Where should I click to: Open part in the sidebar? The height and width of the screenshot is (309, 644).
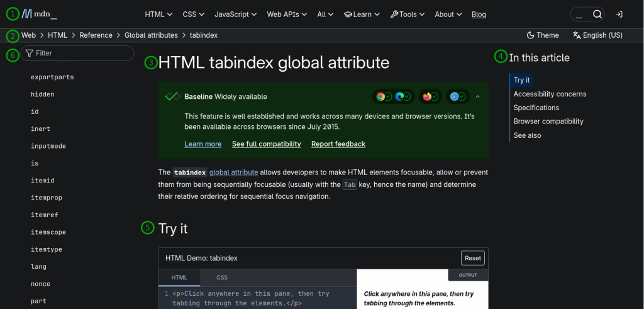[x=38, y=301]
